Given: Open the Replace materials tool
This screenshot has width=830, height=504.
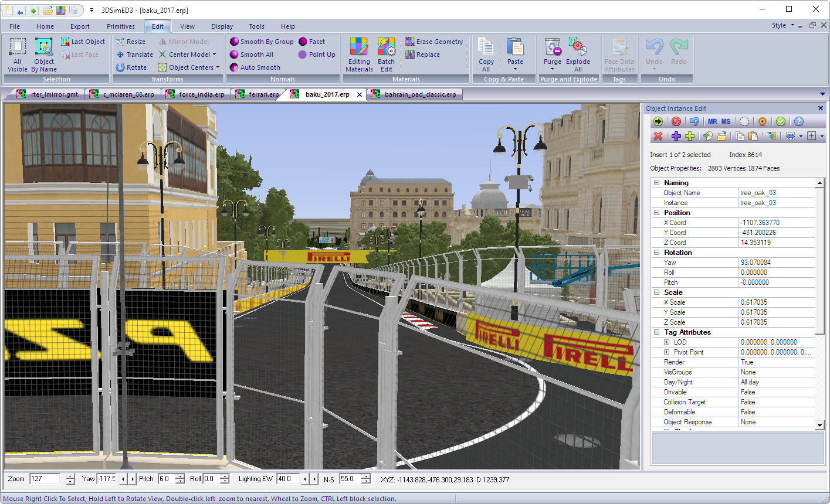Looking at the screenshot, I should click(x=423, y=55).
